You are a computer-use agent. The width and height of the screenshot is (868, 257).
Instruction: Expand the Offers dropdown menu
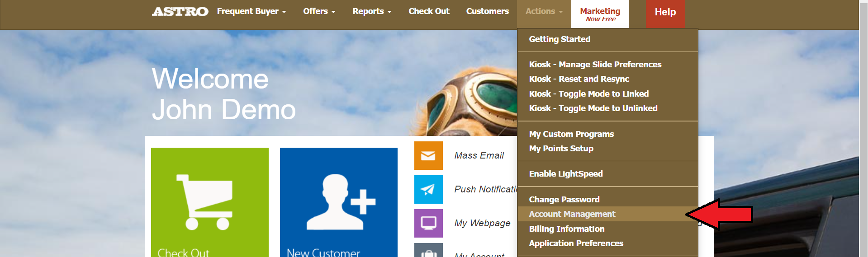click(319, 11)
